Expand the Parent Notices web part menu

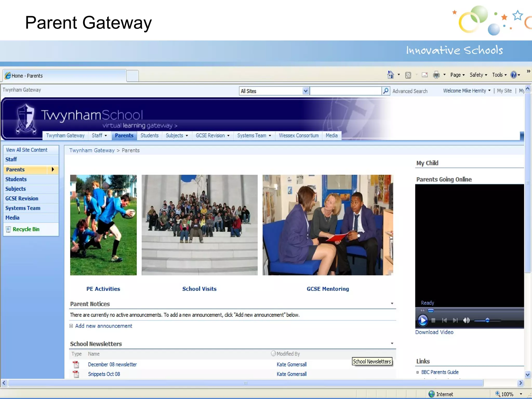[x=392, y=303]
